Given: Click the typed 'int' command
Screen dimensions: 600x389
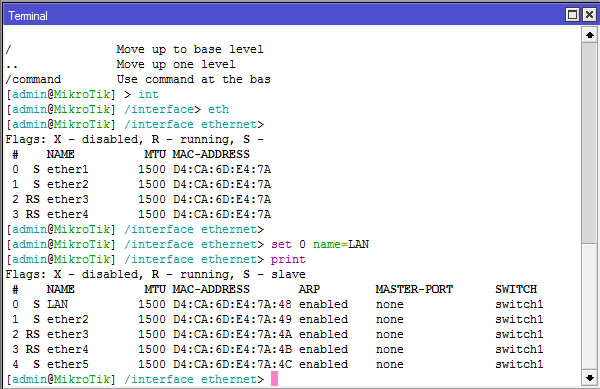Looking at the screenshot, I should (x=148, y=94).
